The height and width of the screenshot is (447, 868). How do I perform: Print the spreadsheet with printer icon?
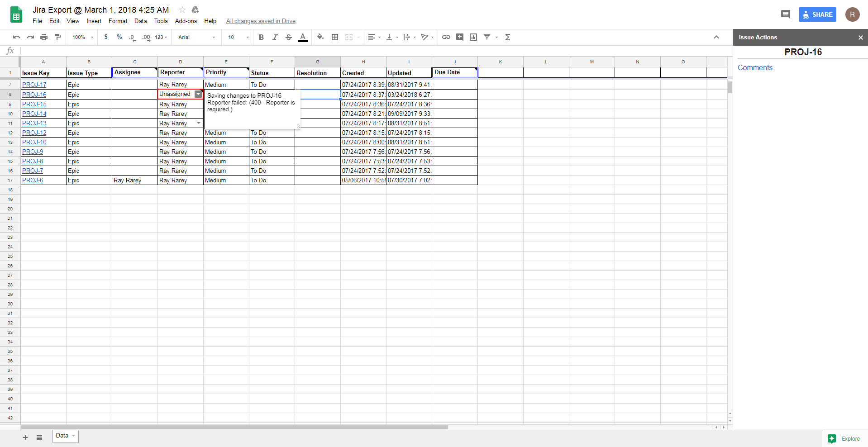[x=44, y=37]
